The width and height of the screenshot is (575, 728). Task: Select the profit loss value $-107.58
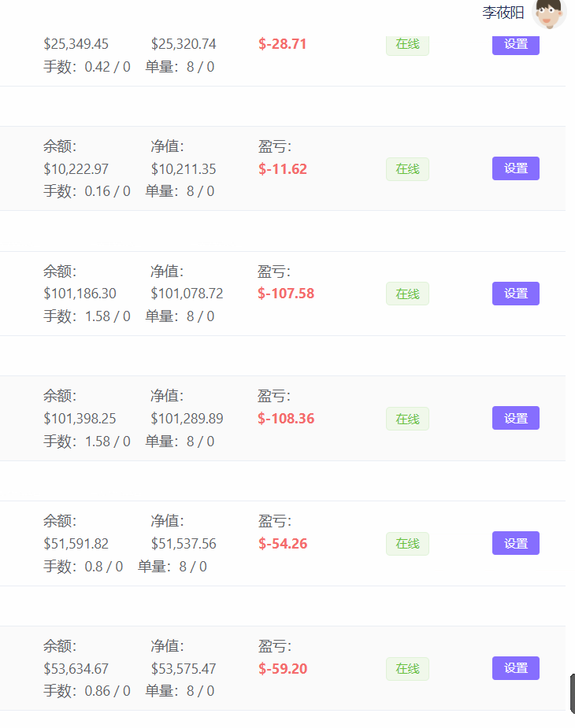[286, 294]
